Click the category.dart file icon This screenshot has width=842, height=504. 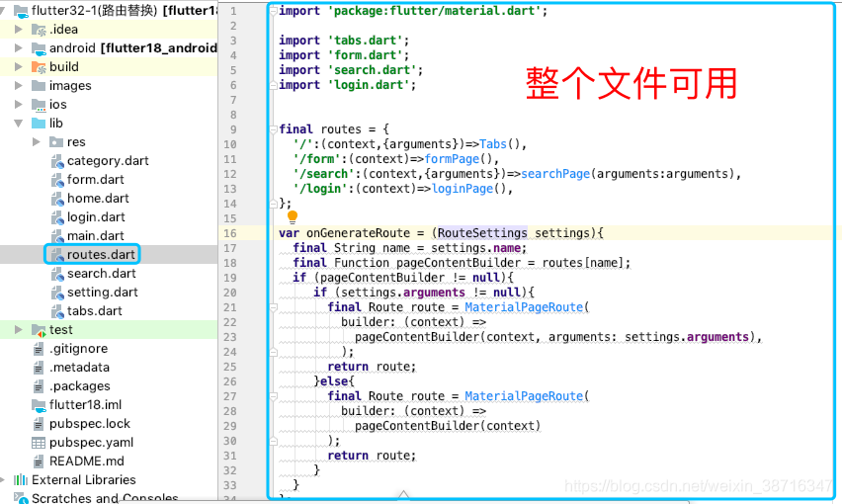point(57,161)
